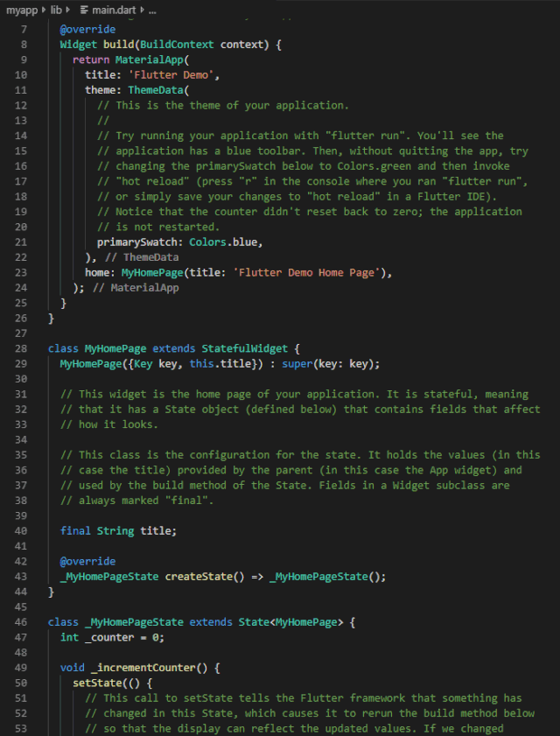This screenshot has width=560, height=736.
Task: Select line number 9 in the gutter
Action: [x=24, y=60]
